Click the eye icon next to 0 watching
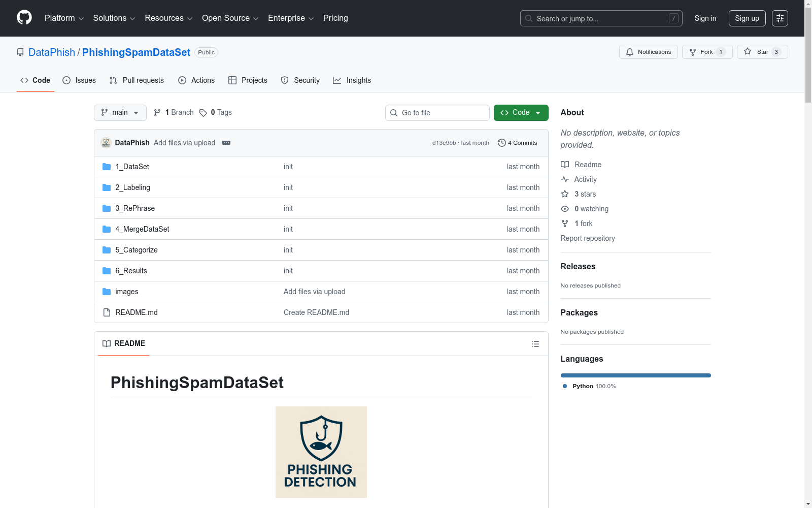The image size is (812, 508). point(565,209)
